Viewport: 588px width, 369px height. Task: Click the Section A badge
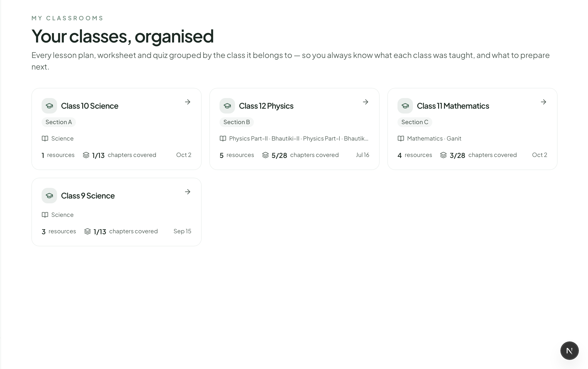pyautogui.click(x=59, y=122)
